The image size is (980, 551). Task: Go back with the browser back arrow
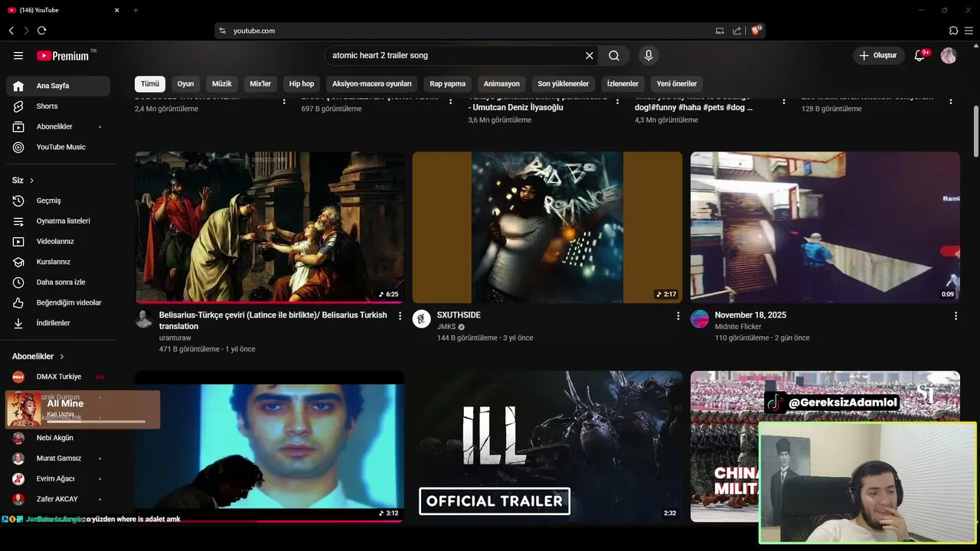(x=11, y=31)
